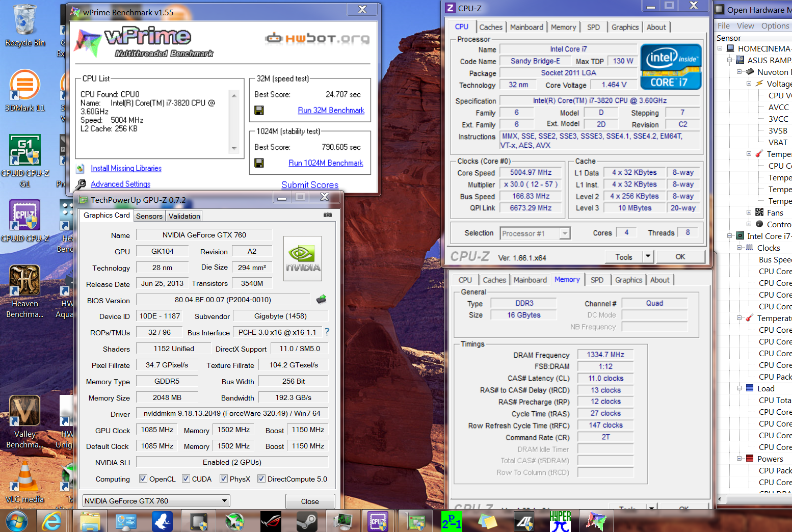Expand the Fans tree node
This screenshot has height=532, width=792.
click(749, 212)
